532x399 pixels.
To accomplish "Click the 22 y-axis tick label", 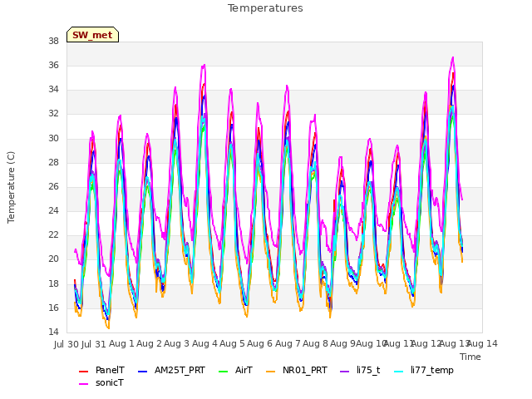I will pyautogui.click(x=53, y=234).
